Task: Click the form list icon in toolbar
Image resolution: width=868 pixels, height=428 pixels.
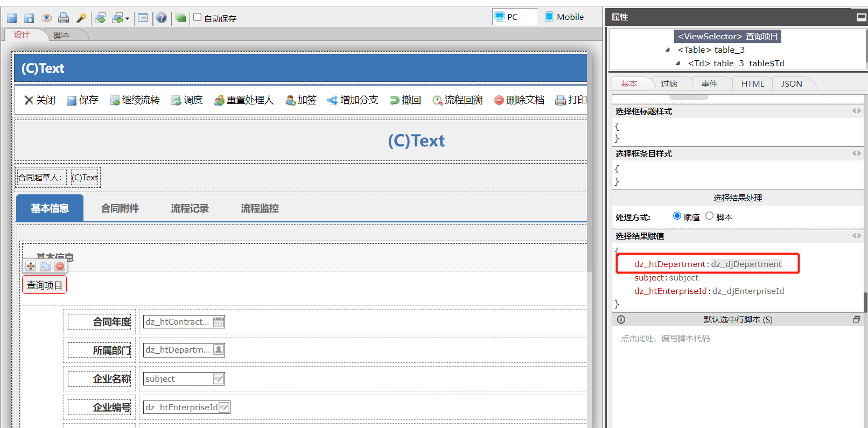Action: (143, 18)
